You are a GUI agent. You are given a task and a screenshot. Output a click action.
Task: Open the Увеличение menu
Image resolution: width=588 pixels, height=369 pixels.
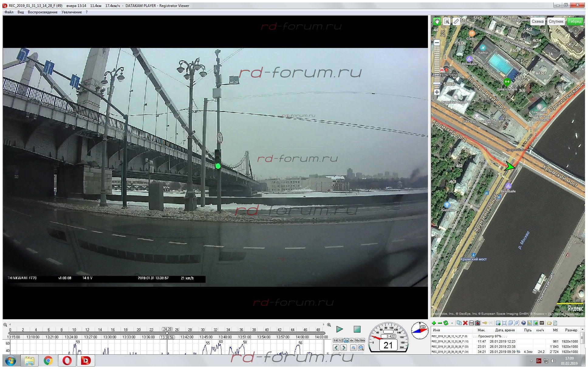pyautogui.click(x=71, y=12)
